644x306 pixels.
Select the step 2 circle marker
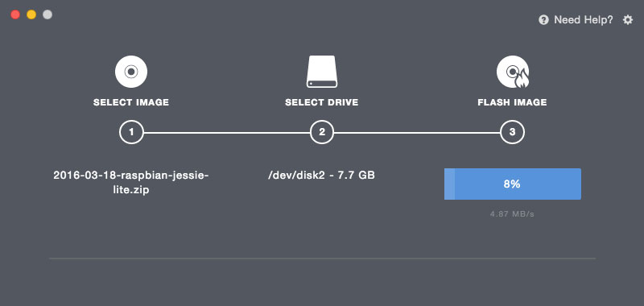coord(322,132)
